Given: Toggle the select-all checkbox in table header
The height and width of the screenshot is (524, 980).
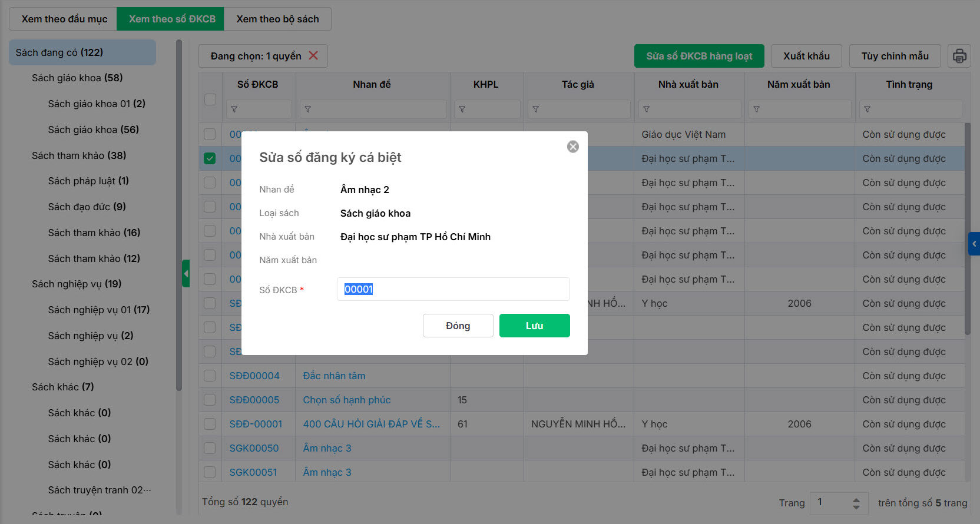Looking at the screenshot, I should (210, 99).
